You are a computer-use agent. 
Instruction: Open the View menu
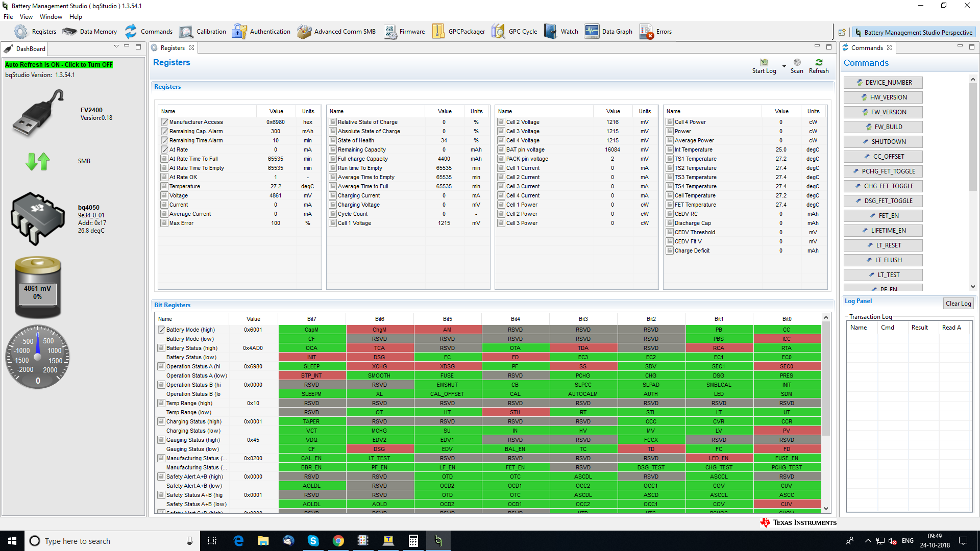26,17
